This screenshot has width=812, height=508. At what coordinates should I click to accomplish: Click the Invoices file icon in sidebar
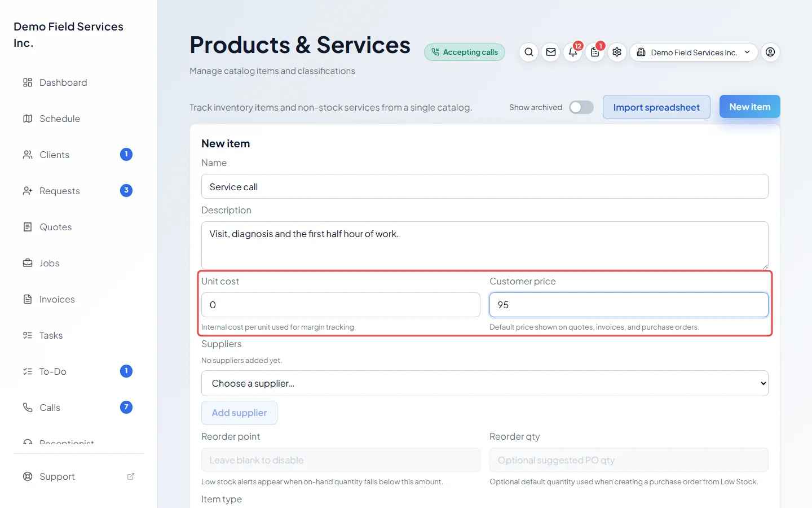pyautogui.click(x=28, y=299)
